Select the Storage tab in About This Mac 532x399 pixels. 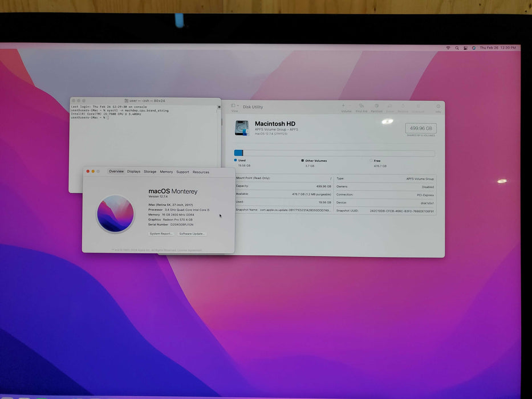pyautogui.click(x=149, y=172)
